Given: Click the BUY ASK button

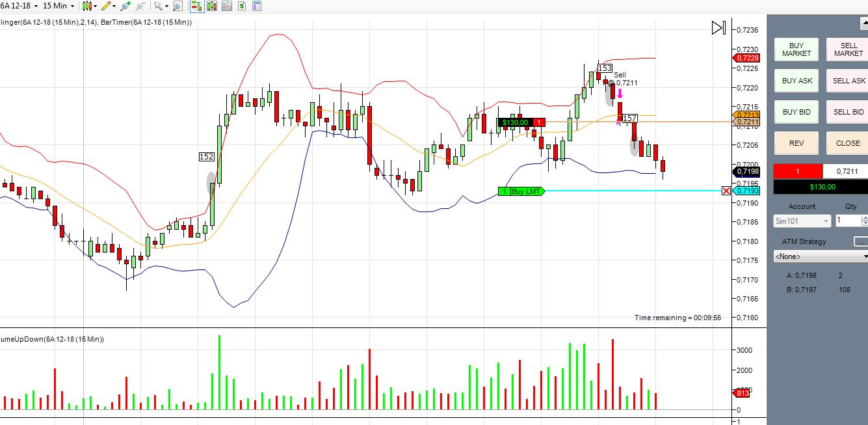Looking at the screenshot, I should point(796,81).
